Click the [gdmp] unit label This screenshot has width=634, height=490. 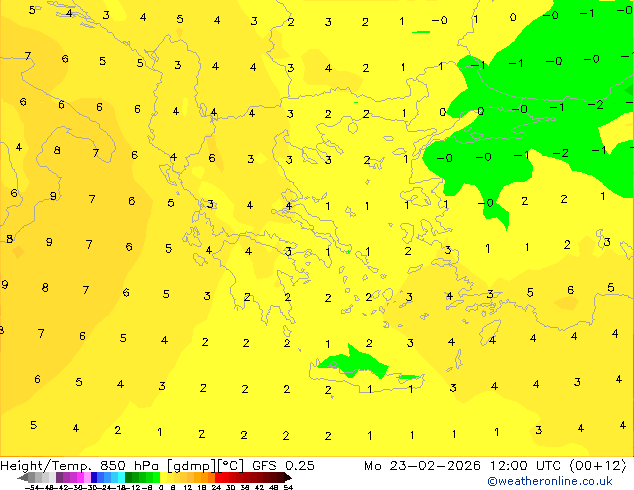(192, 466)
